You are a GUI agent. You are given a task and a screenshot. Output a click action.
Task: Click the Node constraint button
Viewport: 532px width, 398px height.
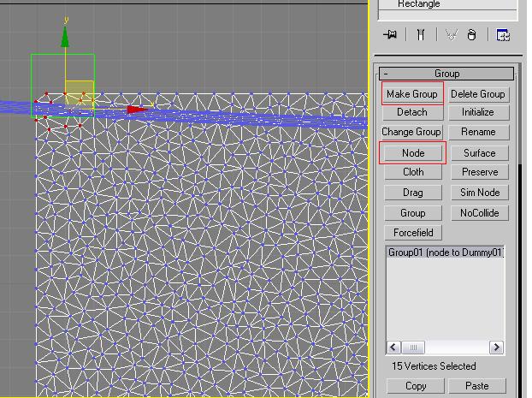coord(412,153)
